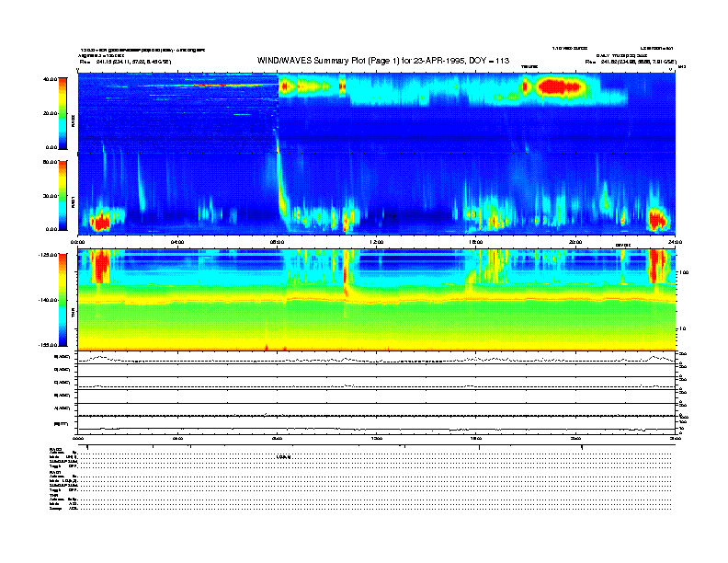The height and width of the screenshot is (563, 728).
Task: Click the vertical RAD1 panel axis label
Action: point(74,202)
